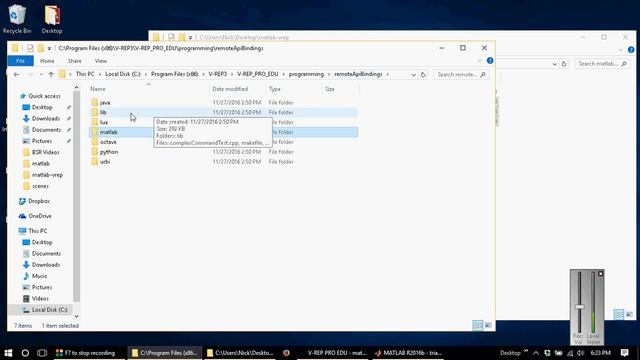The image size is (640, 360).
Task: Select the lib folder
Action: (x=223, y=112)
